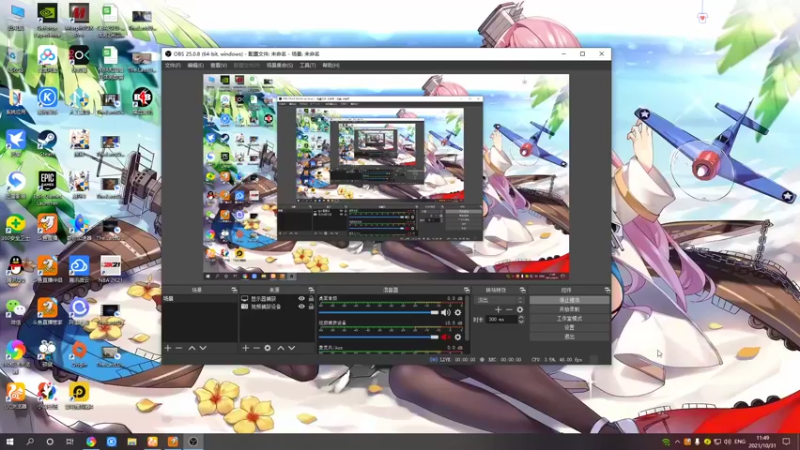800x450 pixels.
Task: Open the Help (H) menu in OBS
Action: [331, 65]
